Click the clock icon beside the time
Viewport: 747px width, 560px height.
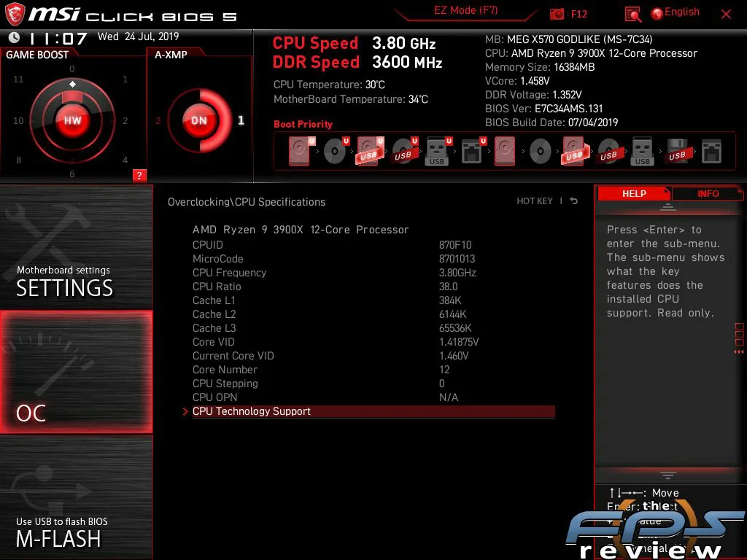(x=15, y=37)
